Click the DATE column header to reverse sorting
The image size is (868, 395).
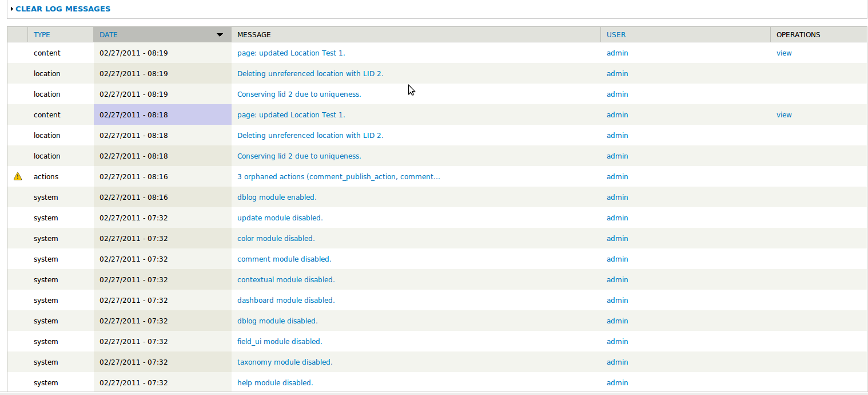pyautogui.click(x=109, y=34)
